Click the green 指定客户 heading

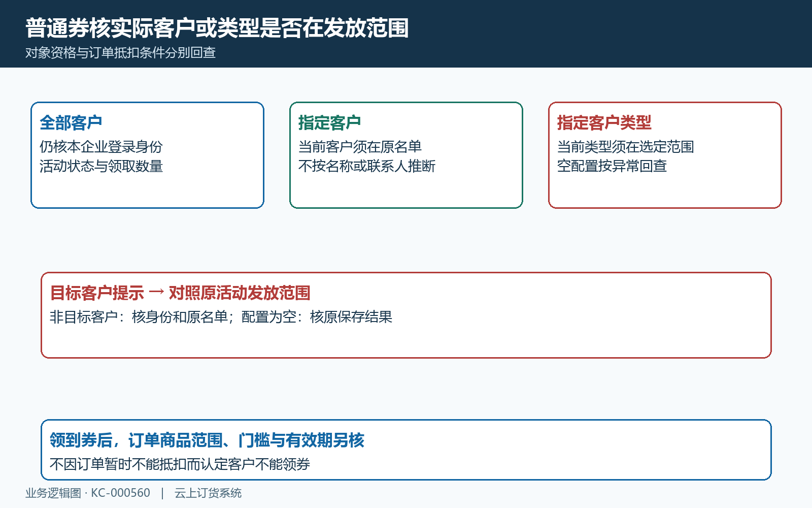click(330, 122)
